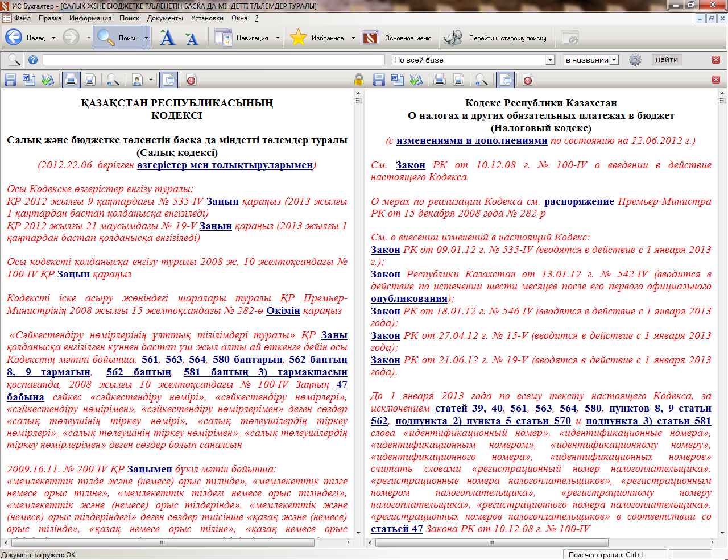Click the right pane vertical scrollbar
Viewport: 728px width, 560px height.
pos(723,313)
